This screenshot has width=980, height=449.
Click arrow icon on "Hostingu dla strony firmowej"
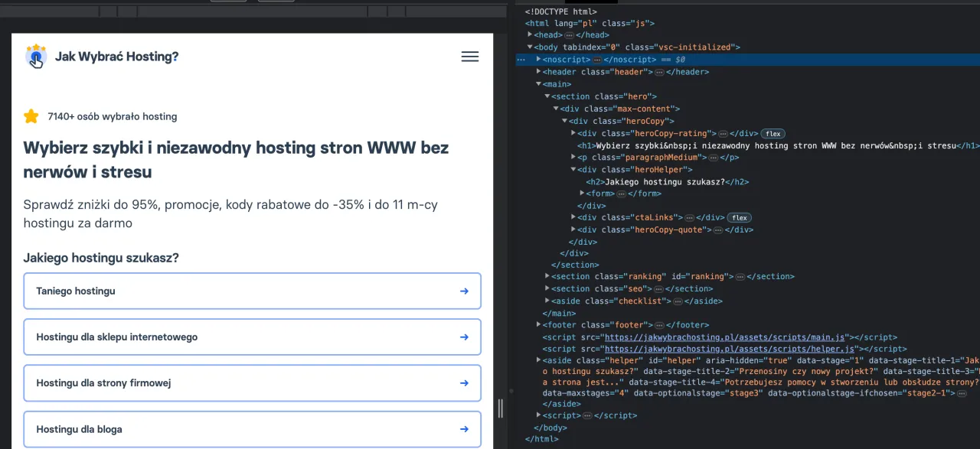pos(464,382)
